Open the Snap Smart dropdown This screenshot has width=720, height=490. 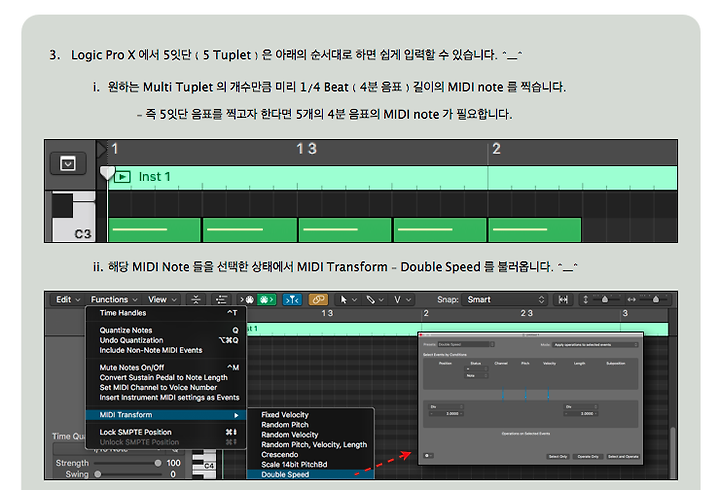pos(505,299)
